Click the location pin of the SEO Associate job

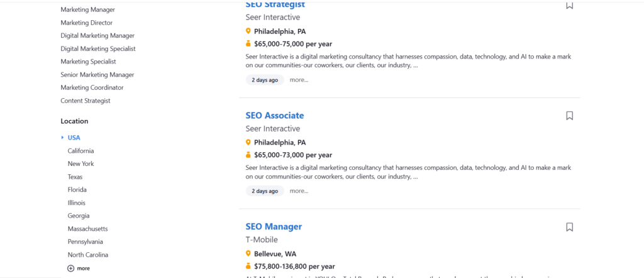click(x=248, y=142)
